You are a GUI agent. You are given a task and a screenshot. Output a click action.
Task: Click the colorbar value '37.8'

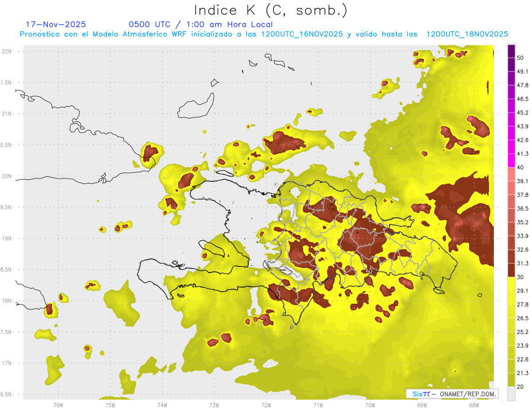pos(523,195)
